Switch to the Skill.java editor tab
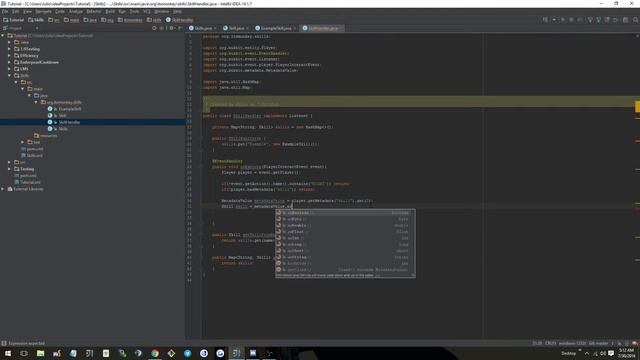 (236, 28)
